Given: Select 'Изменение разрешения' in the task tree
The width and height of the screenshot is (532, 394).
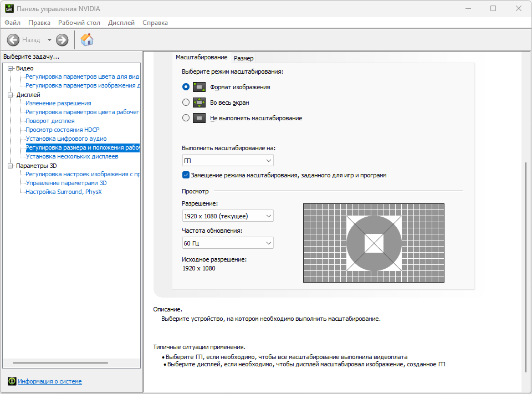Looking at the screenshot, I should pyautogui.click(x=58, y=103).
